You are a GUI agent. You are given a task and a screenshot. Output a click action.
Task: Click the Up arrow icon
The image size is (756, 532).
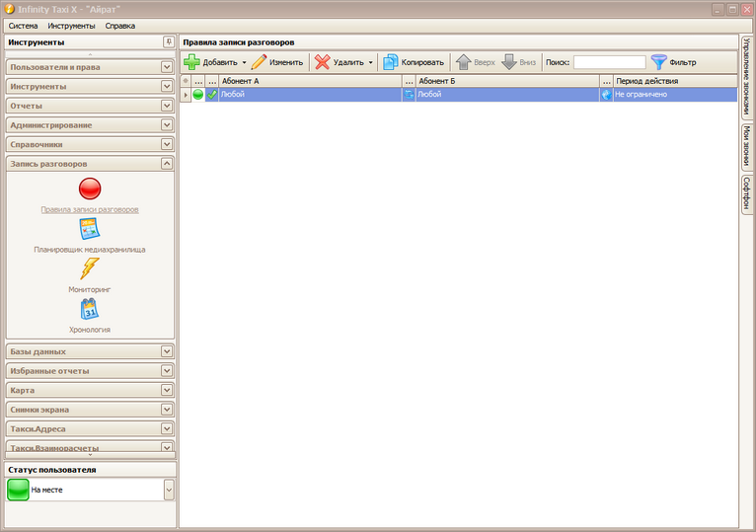coord(463,62)
